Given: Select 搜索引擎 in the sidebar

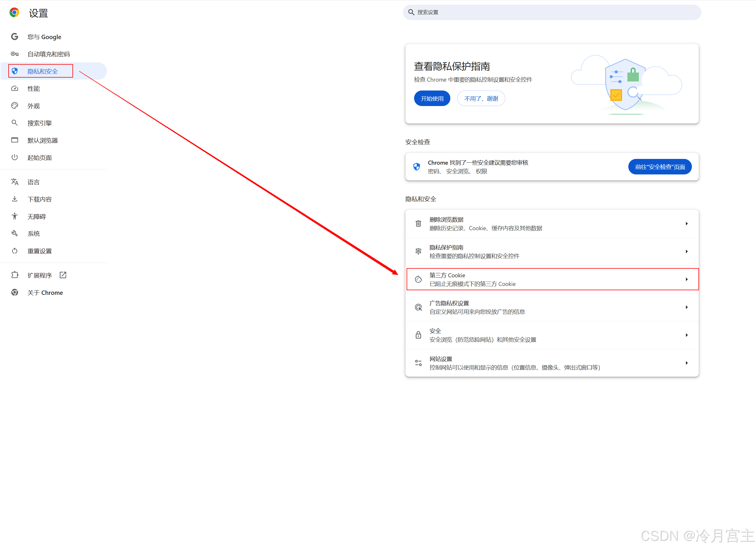Looking at the screenshot, I should [39, 123].
